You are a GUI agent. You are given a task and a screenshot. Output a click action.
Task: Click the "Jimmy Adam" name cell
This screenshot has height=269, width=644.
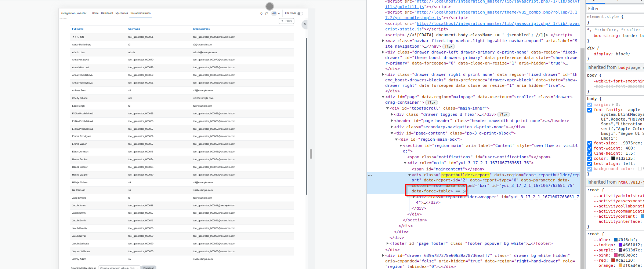pos(79,259)
